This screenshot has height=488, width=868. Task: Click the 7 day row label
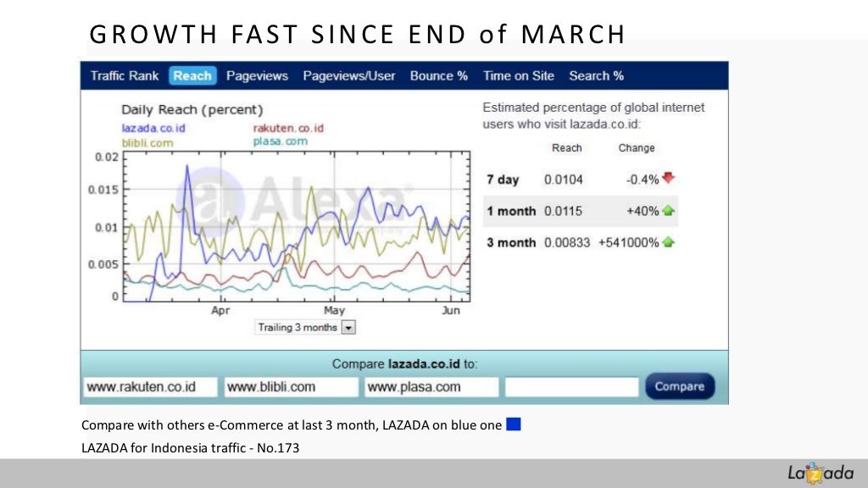pos(503,180)
